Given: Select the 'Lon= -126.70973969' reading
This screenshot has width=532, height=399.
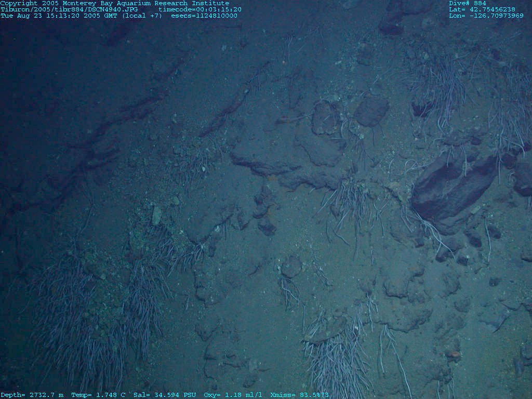Looking at the screenshot, I should 486,16.
